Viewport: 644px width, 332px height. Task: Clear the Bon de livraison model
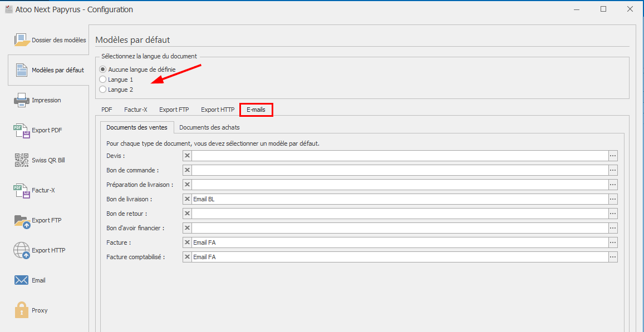coord(188,199)
